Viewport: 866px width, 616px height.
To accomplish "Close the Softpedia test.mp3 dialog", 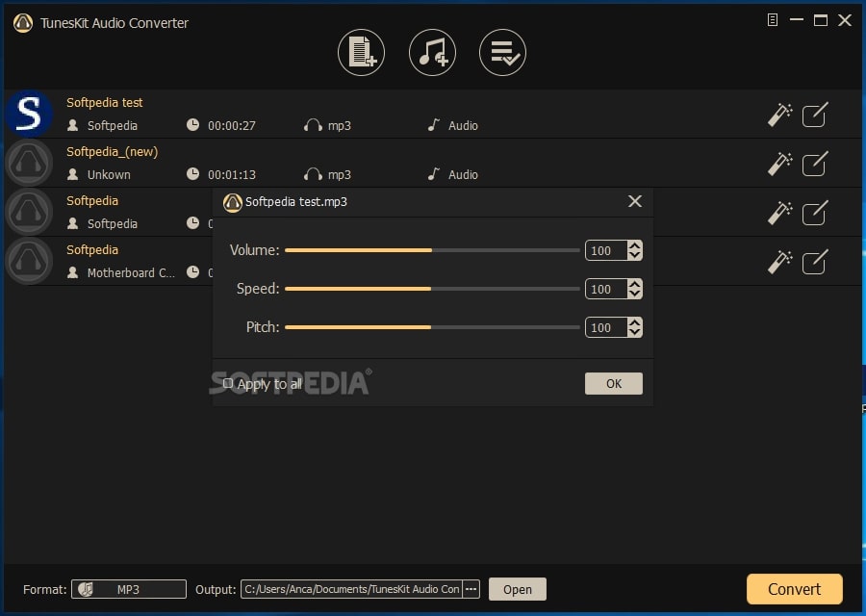I will click(634, 201).
